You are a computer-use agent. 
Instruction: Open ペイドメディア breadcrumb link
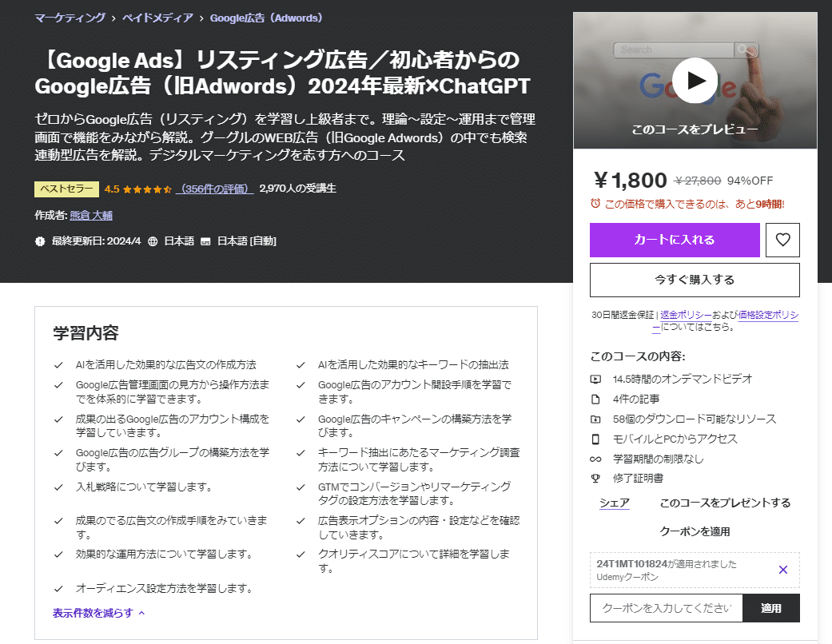click(157, 18)
